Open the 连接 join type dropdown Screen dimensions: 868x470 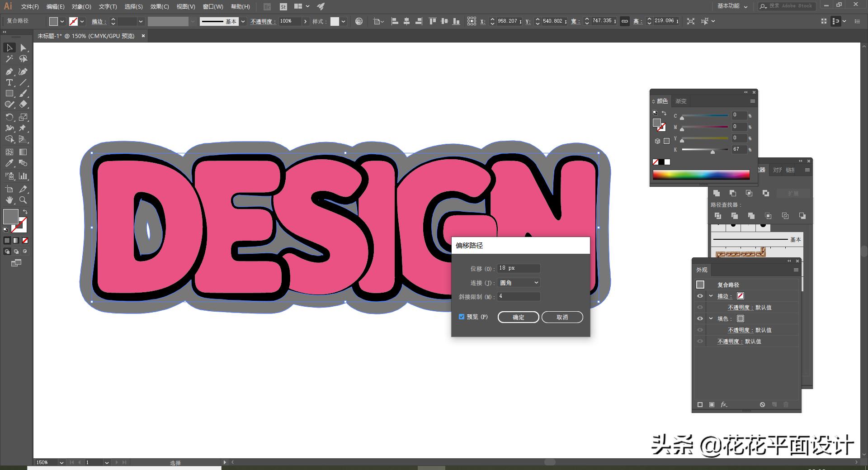(x=519, y=283)
